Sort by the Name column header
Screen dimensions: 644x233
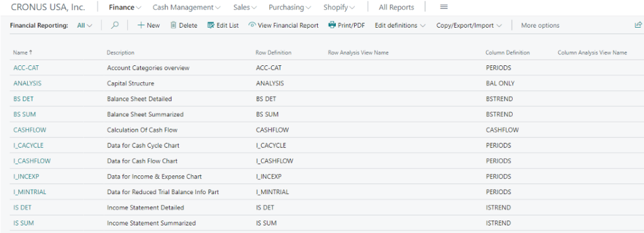click(x=20, y=53)
